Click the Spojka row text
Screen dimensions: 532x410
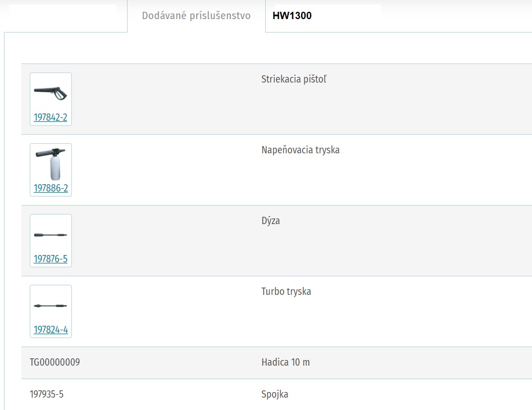pos(275,394)
